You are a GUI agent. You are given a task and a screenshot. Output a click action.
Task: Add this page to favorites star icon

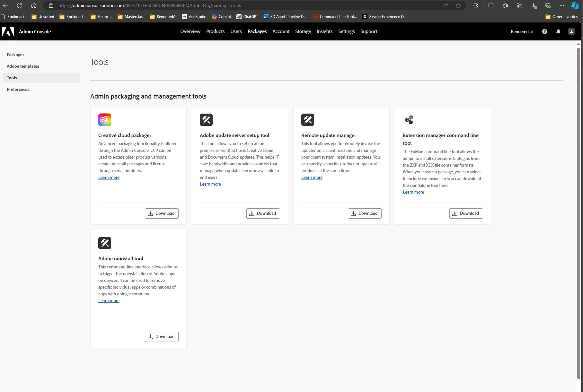[458, 5]
